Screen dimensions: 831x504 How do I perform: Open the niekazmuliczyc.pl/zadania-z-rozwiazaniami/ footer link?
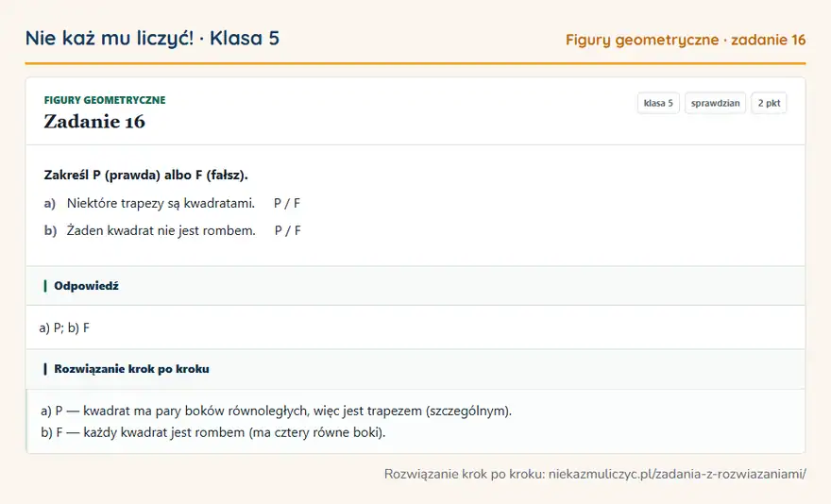click(x=677, y=474)
